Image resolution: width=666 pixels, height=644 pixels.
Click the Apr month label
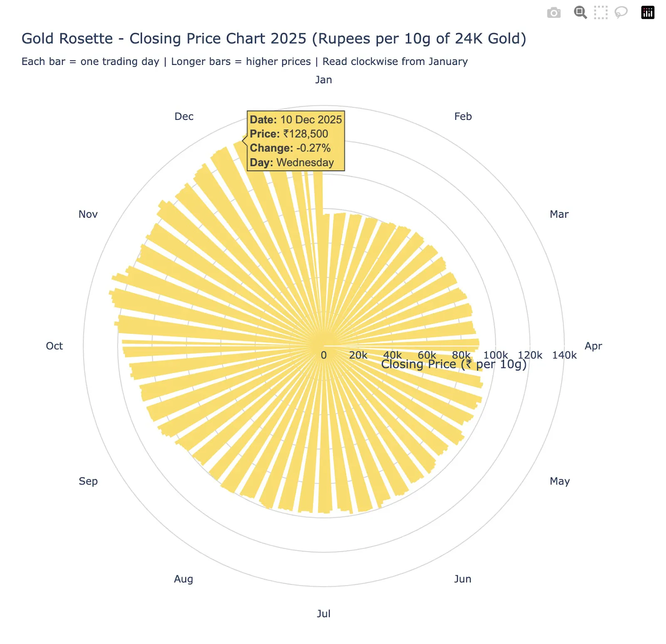point(594,346)
